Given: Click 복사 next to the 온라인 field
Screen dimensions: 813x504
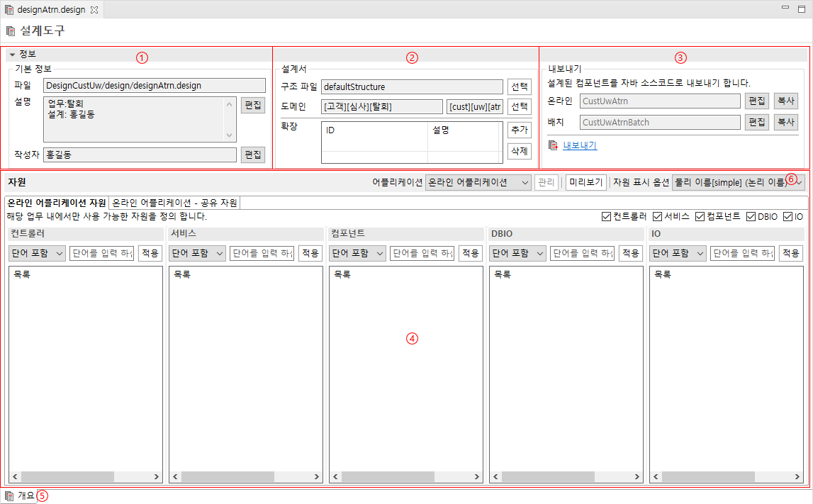Looking at the screenshot, I should pos(787,101).
